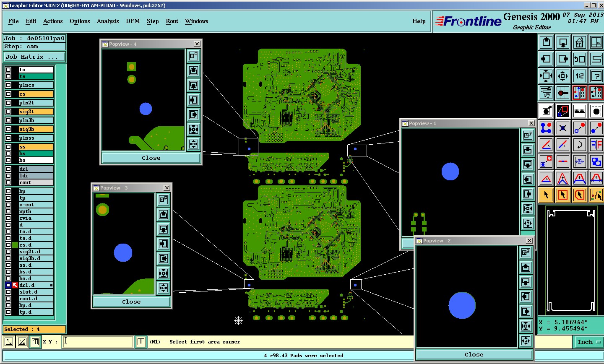Toggle the checkbox for layer rout

[8, 182]
